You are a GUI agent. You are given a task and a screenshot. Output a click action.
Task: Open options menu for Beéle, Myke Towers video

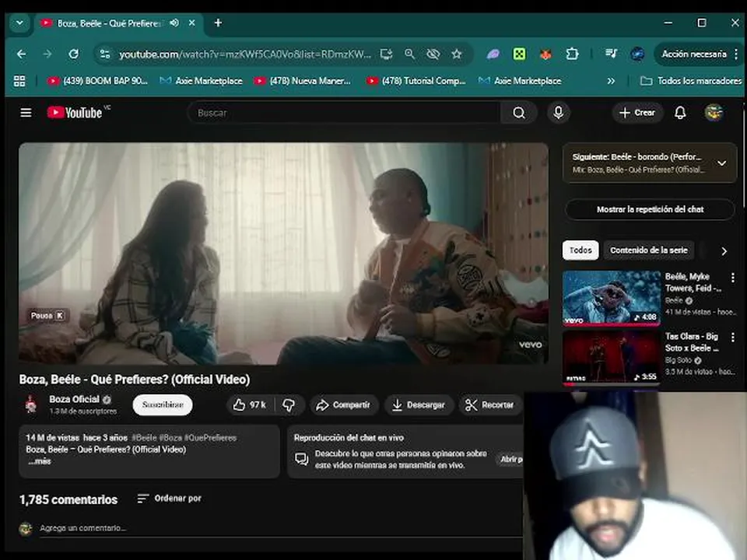[733, 277]
